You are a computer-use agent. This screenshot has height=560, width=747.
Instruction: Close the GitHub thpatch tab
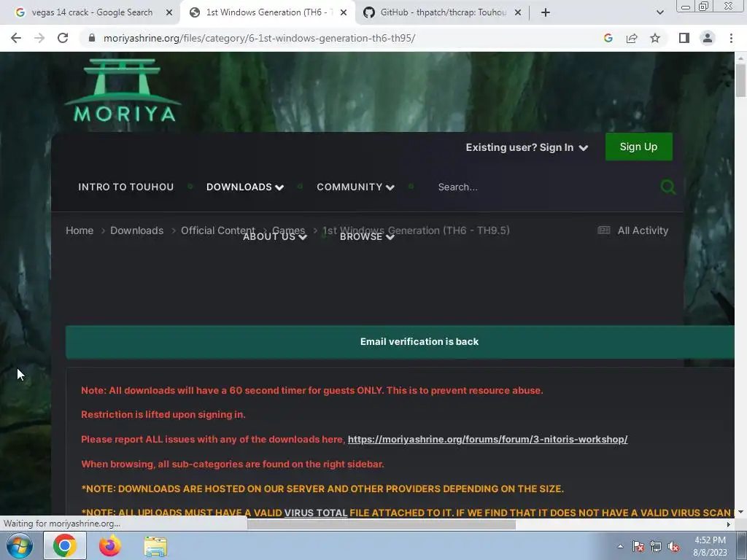518,12
